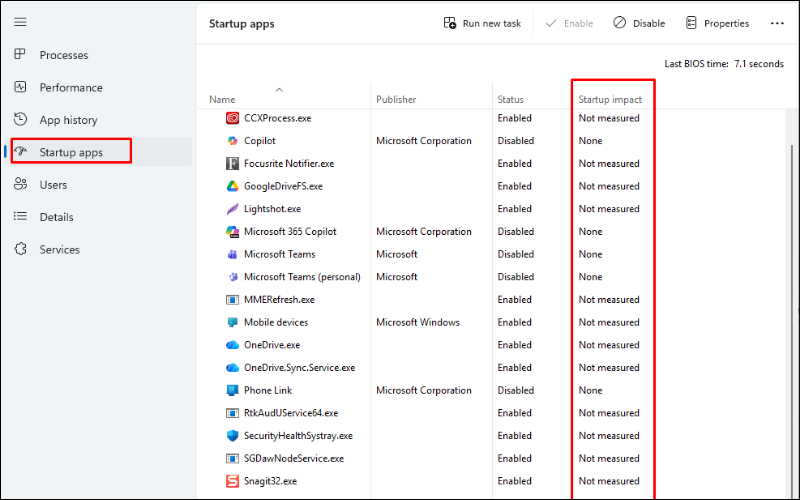This screenshot has width=800, height=500.
Task: Sort list by Name column header
Action: click(222, 100)
